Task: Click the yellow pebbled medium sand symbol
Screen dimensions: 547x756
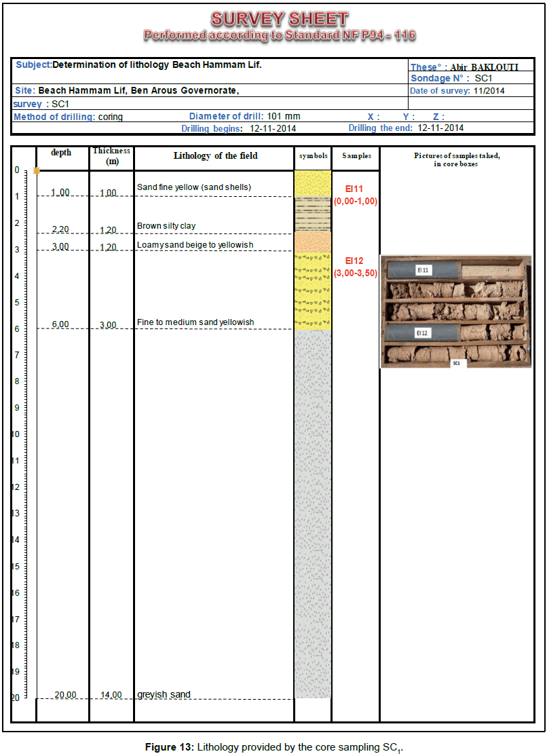Action: [312, 290]
